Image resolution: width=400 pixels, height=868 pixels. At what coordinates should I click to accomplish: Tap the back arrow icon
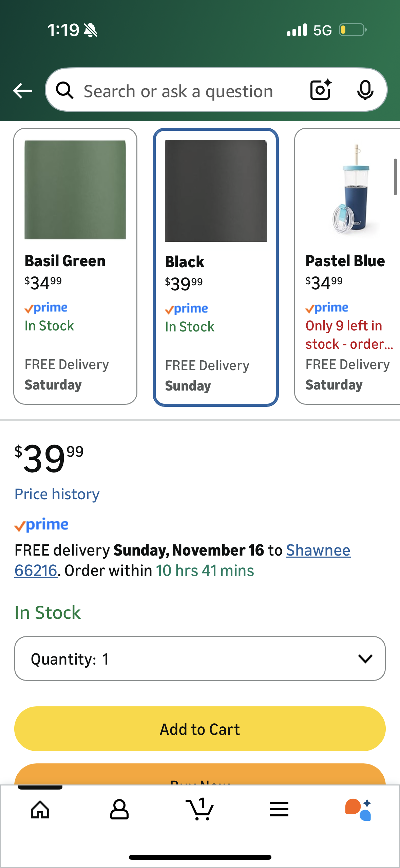coord(22,91)
